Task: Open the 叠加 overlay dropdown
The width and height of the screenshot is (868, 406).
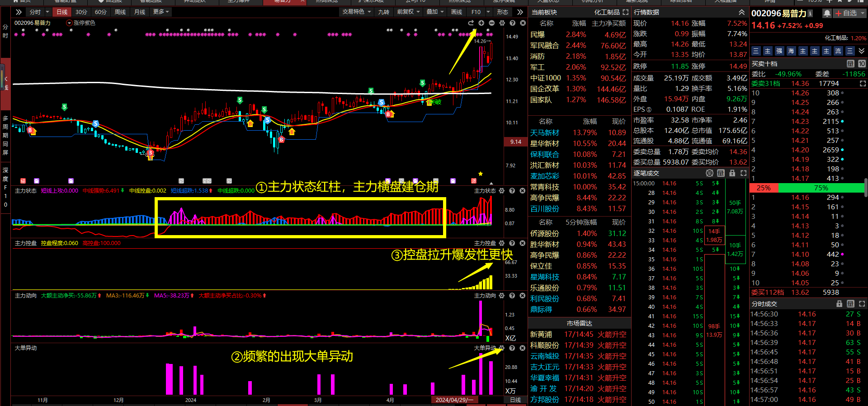Action: (435, 12)
